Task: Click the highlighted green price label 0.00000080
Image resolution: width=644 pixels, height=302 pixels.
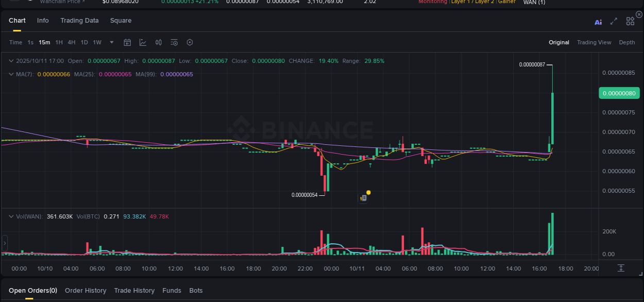Action: (619, 93)
